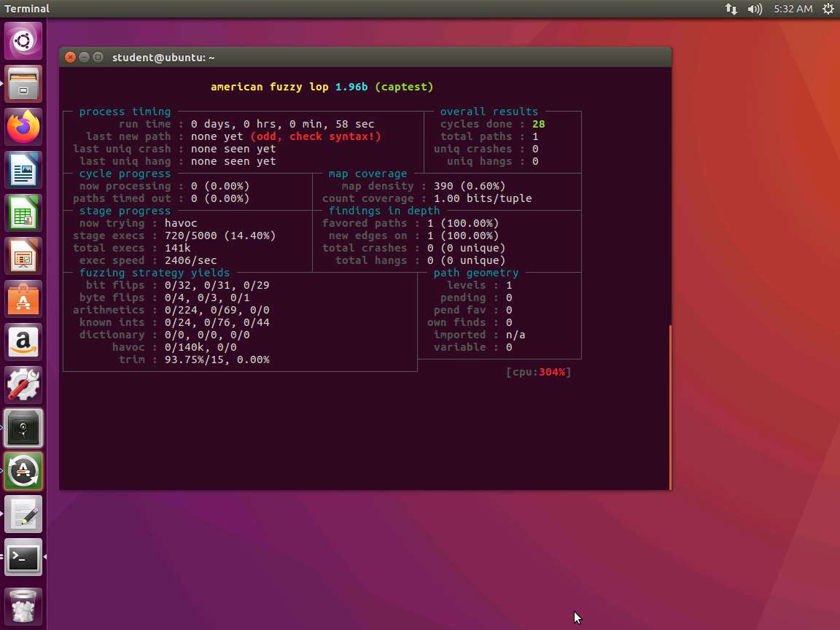Screen dimensions: 840x630
Task: Click the Amazon launcher icon
Action: 23,343
